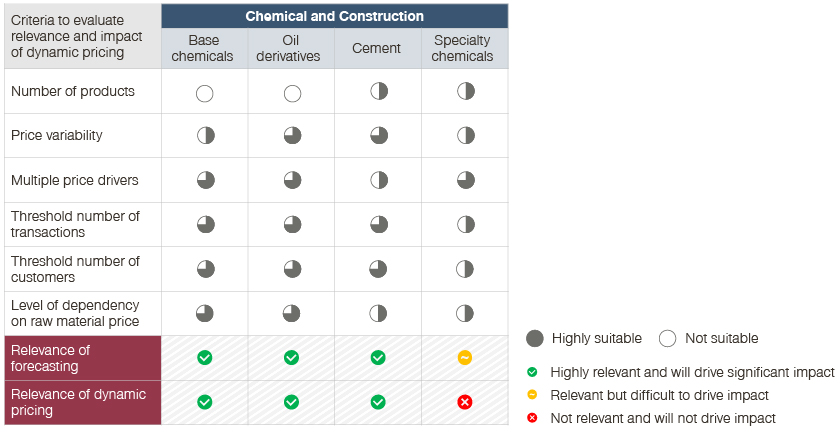Click Cement Threshold number of customers Harvey ball
This screenshot has height=447, width=840.
(x=379, y=268)
